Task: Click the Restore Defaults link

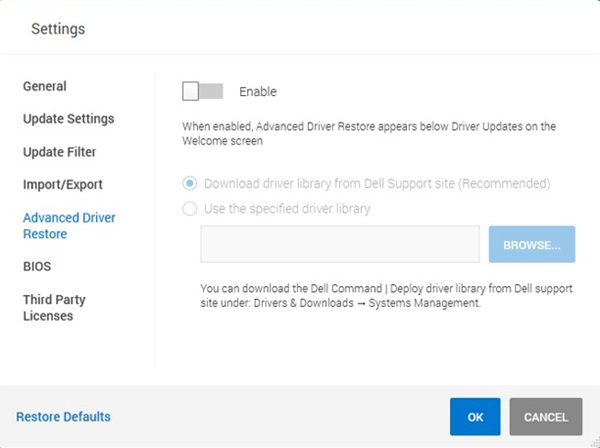Action: [x=64, y=417]
